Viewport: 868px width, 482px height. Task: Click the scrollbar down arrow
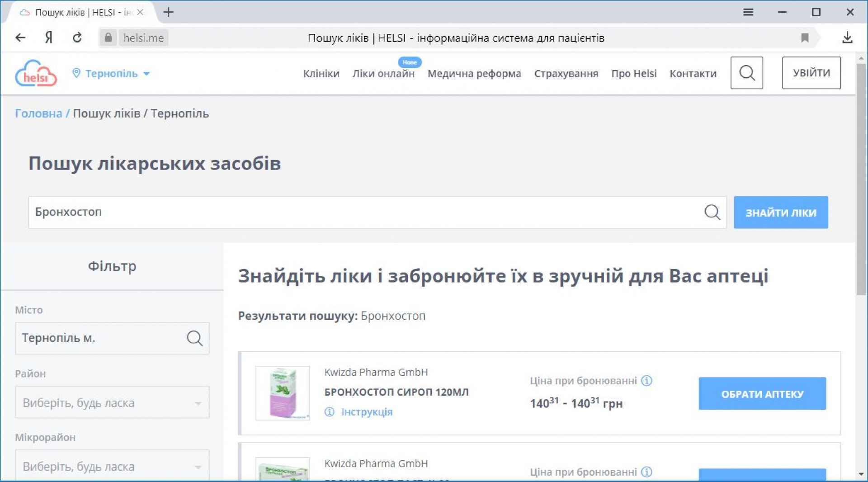tap(861, 474)
